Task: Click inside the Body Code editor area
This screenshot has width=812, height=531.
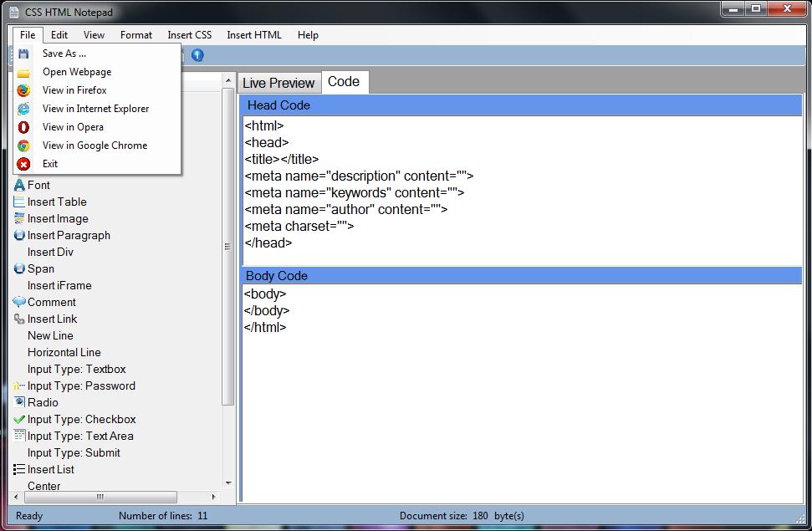Action: [522, 393]
